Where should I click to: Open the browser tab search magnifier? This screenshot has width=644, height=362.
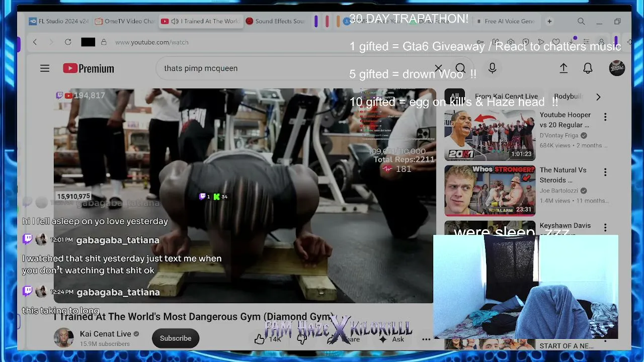click(x=581, y=22)
